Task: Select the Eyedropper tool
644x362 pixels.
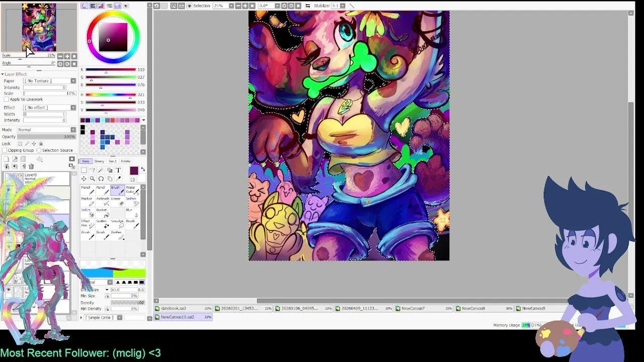Action: (x=118, y=178)
